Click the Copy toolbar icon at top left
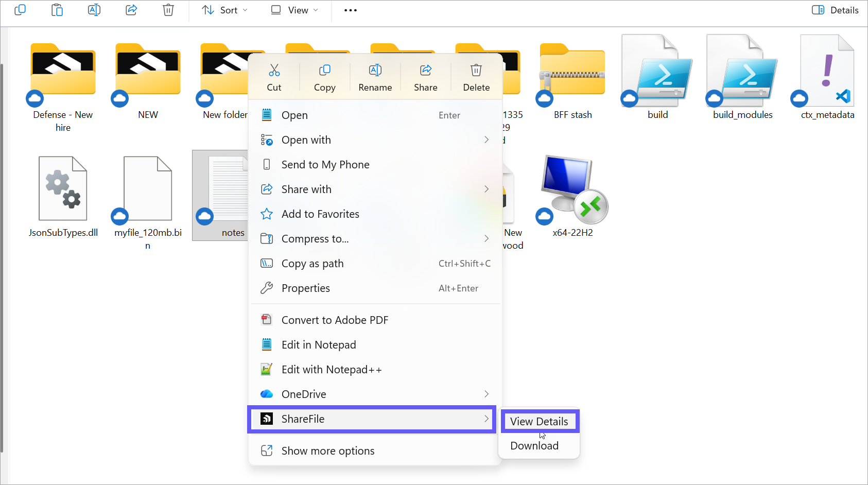The image size is (868, 485). pyautogui.click(x=20, y=10)
